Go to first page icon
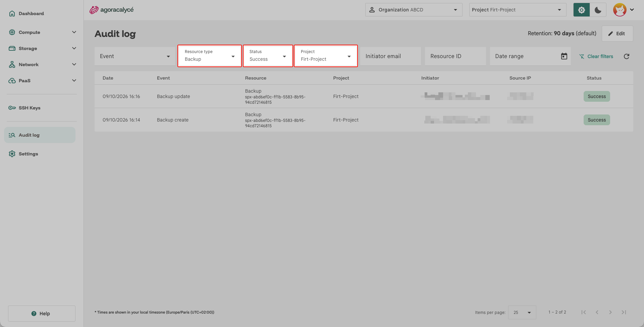The height and width of the screenshot is (327, 644). pos(584,312)
